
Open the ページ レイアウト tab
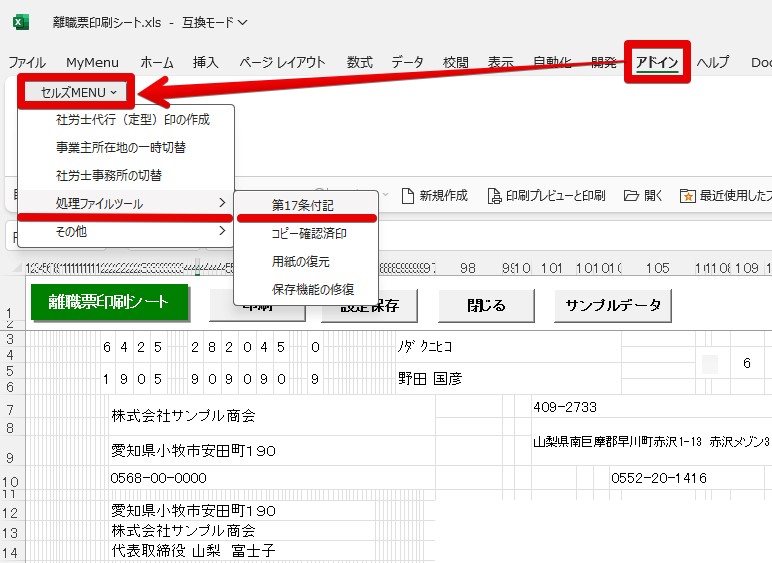(282, 63)
